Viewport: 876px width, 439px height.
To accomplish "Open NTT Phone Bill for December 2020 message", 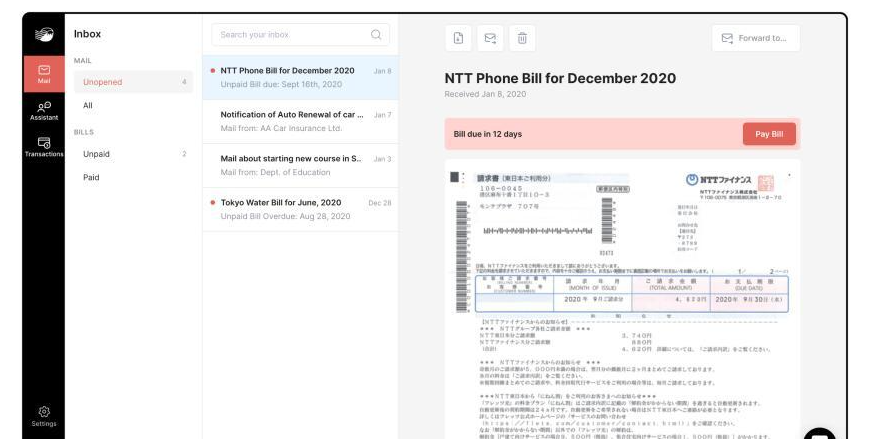I will click(301, 78).
